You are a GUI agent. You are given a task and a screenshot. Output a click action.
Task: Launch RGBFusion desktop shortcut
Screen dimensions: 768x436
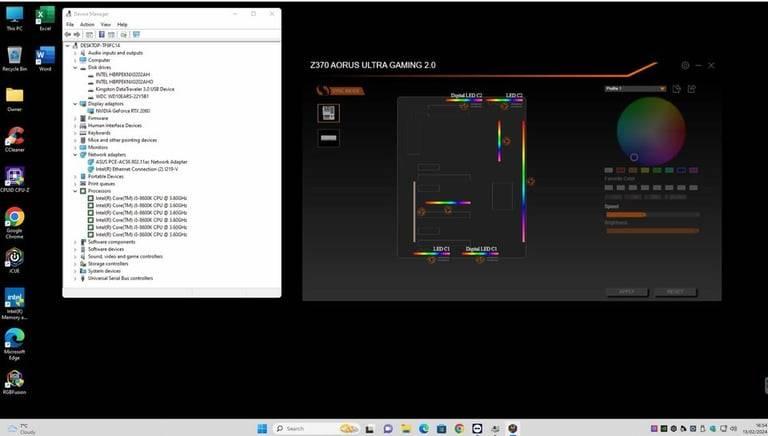[14, 382]
